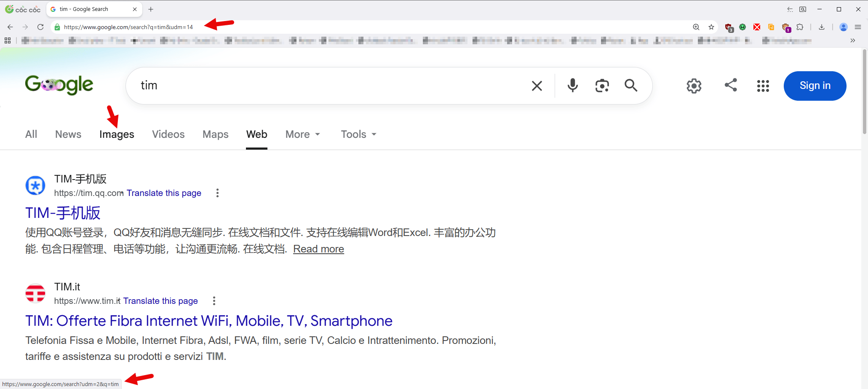Open the uBlock Origin extension
The width and height of the screenshot is (868, 389).
pyautogui.click(x=729, y=27)
